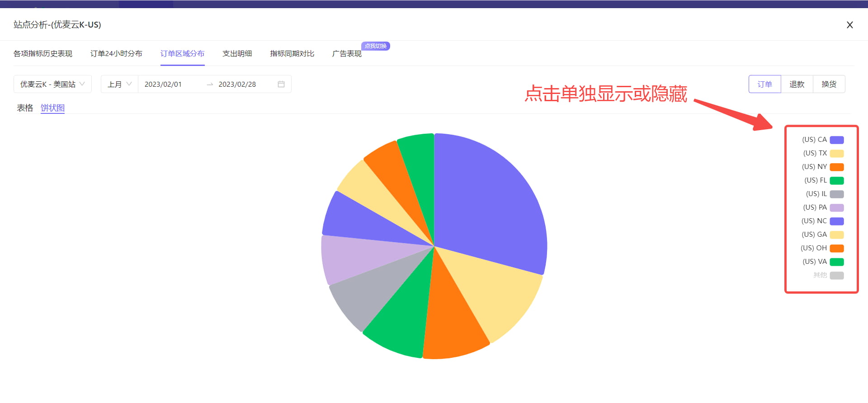Toggle (US) NY legend label
The height and width of the screenshot is (403, 868).
click(x=814, y=167)
